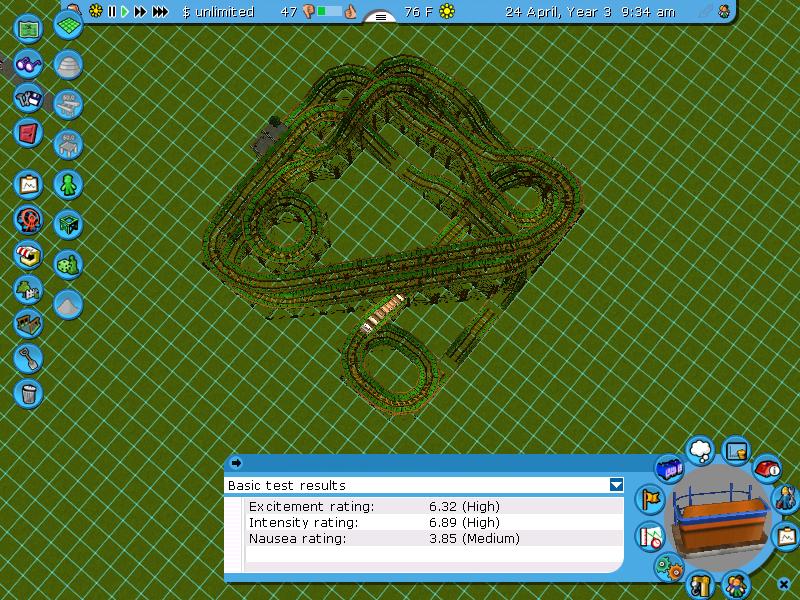
Task: Open the mechanic maintenance tab
Action: tap(786, 497)
